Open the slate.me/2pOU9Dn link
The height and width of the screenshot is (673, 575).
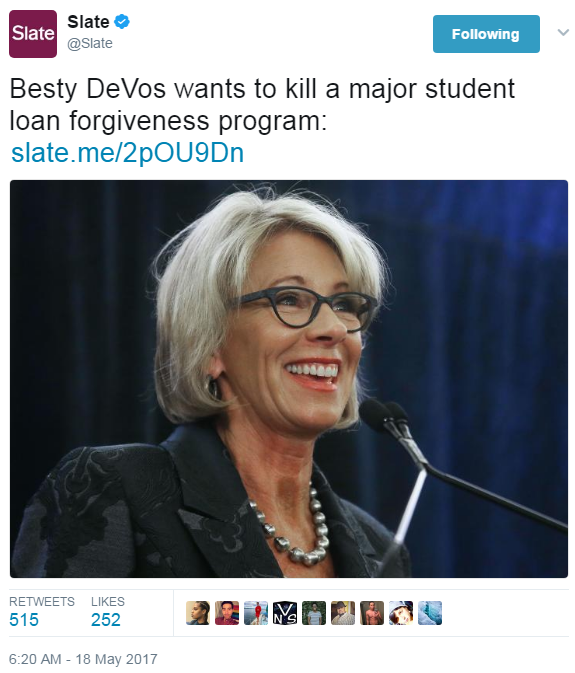click(x=127, y=153)
